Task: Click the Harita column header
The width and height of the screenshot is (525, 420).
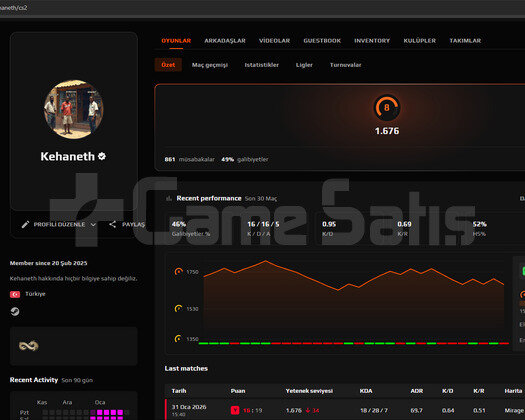Action: (x=513, y=391)
